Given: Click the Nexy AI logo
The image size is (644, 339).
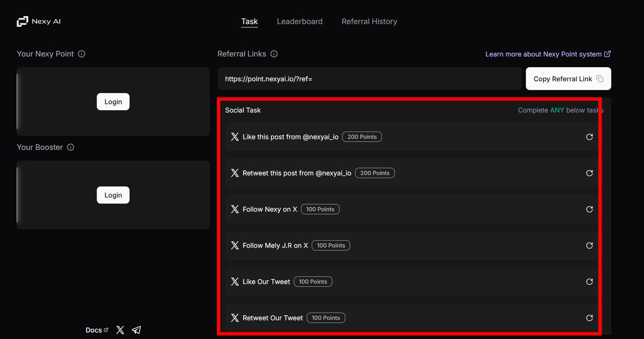Looking at the screenshot, I should click(x=39, y=21).
